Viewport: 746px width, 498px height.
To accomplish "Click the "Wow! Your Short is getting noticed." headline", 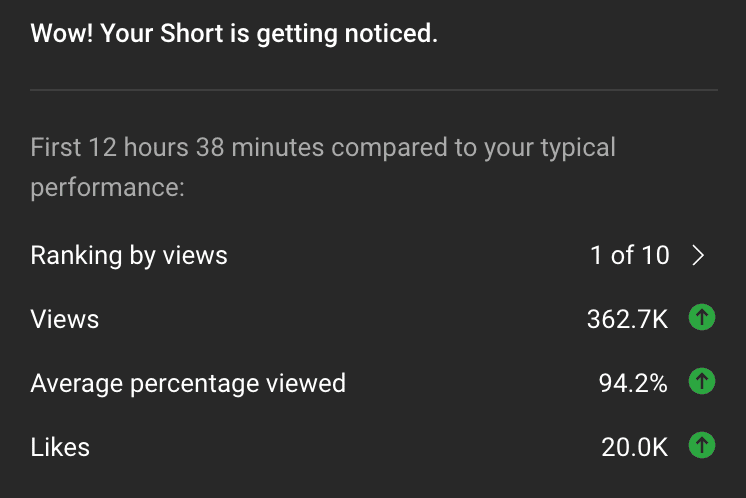I will pyautogui.click(x=234, y=34).
